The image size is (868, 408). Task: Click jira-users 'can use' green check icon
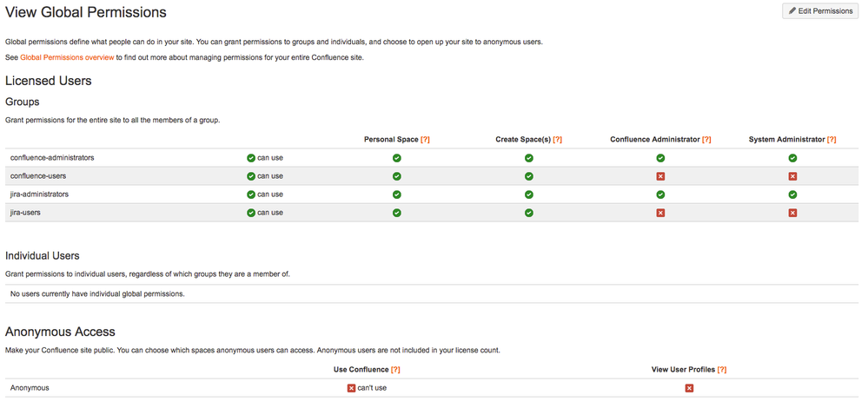tap(251, 213)
